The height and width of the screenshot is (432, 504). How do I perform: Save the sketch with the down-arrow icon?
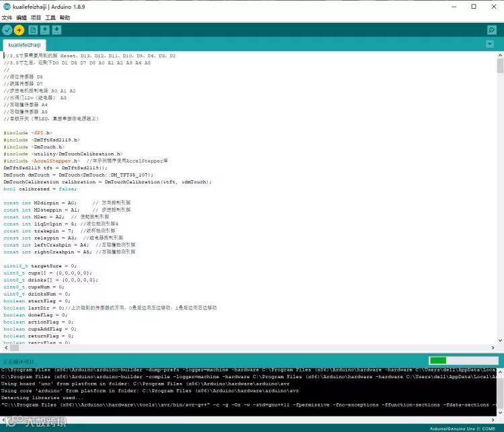(x=56, y=30)
